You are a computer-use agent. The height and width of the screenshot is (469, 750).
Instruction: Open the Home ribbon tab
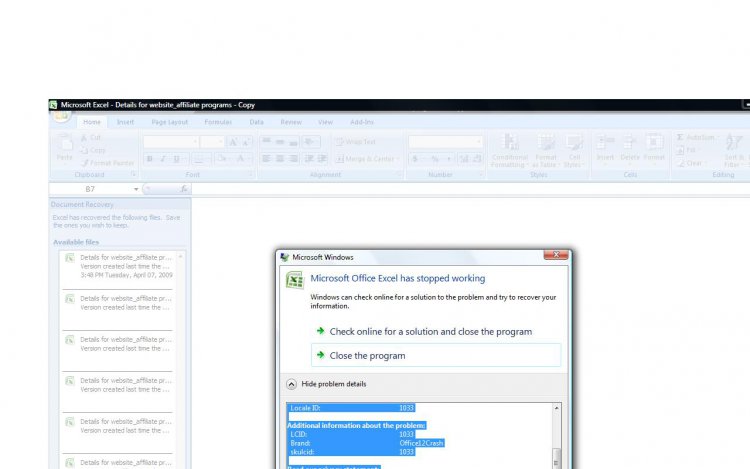[92, 122]
